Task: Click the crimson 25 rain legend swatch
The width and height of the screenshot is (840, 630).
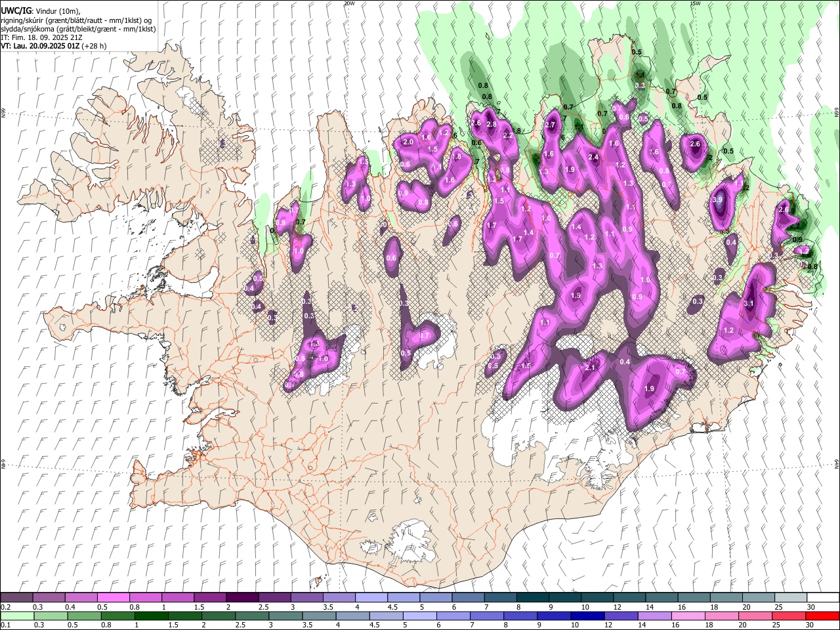Action: tap(789, 616)
